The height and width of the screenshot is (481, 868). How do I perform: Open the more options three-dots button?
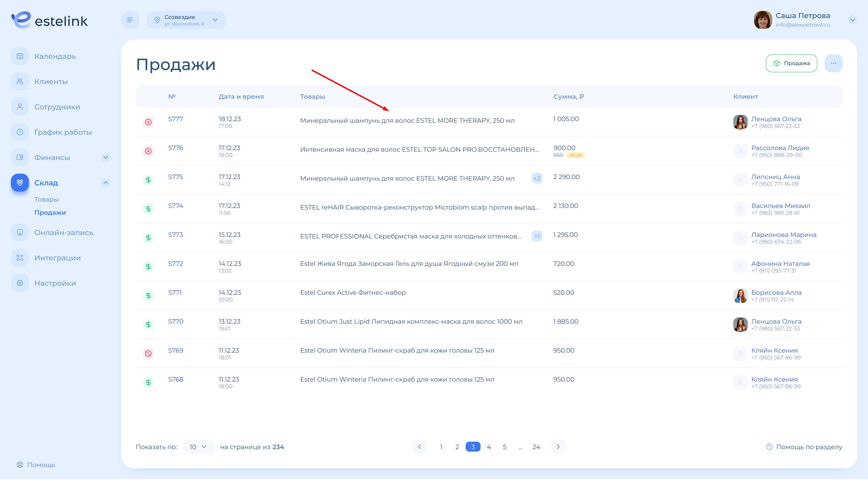pos(833,63)
